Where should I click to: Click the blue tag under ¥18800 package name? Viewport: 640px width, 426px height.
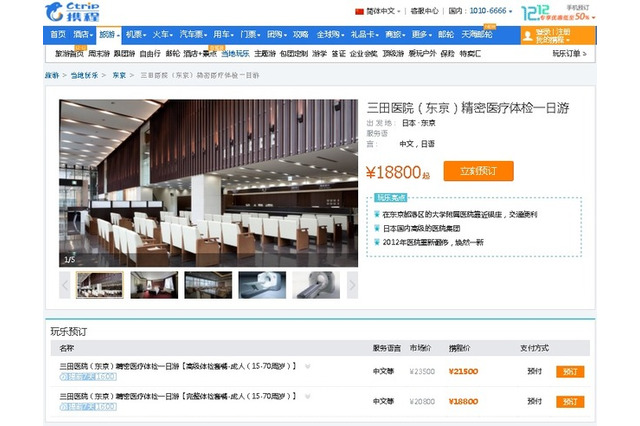[88, 407]
